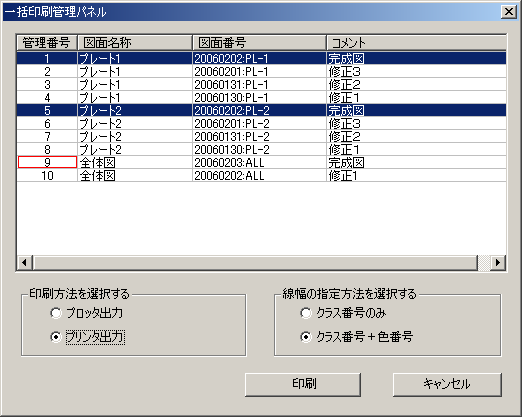Select プロッタ出力 radio button

pos(56,313)
